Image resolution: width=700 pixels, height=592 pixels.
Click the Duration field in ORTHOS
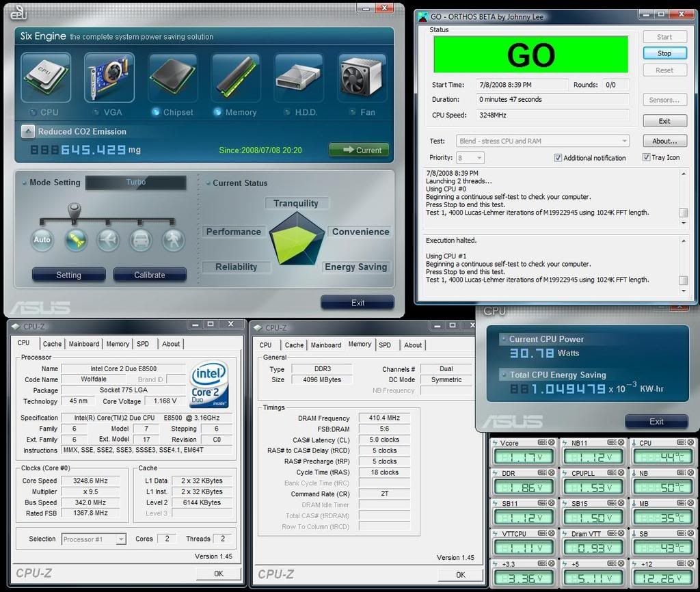553,100
